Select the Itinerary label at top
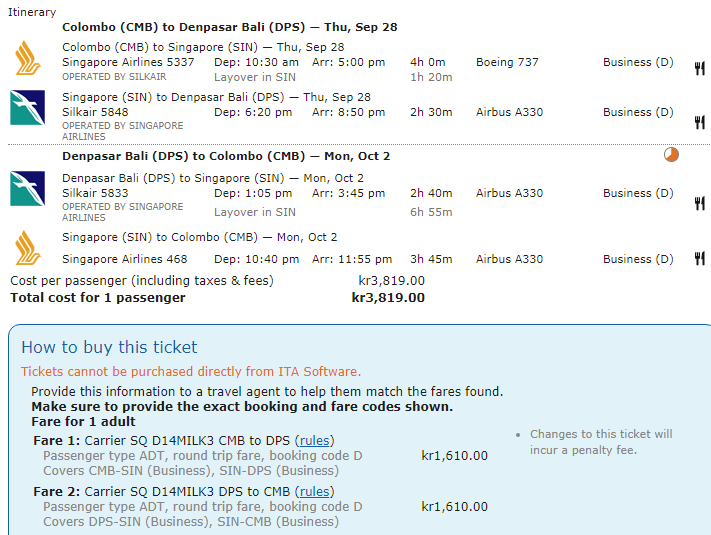Image resolution: width=711 pixels, height=535 pixels. 32,12
